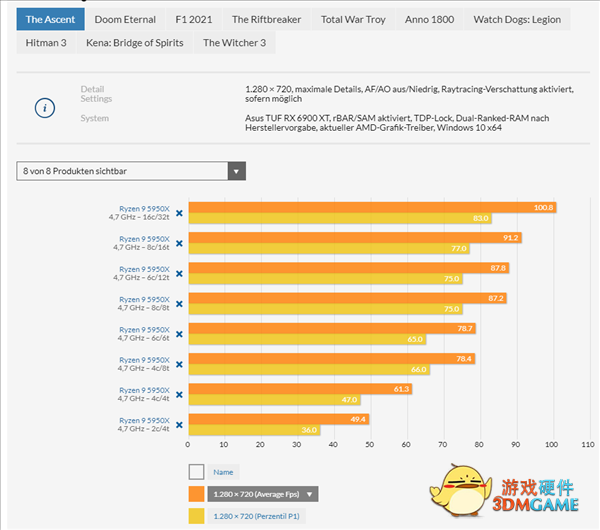600x530 pixels.
Task: Click the X beside the 4c/4t entry
Action: [179, 394]
